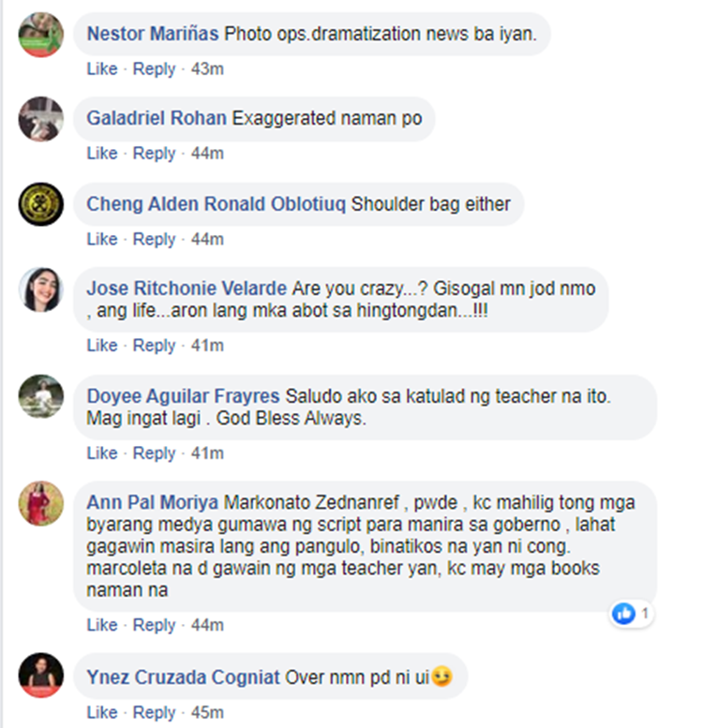Click Ynez Cruzada Cogniat's avatar
The width and height of the screenshot is (703, 728).
click(x=41, y=676)
